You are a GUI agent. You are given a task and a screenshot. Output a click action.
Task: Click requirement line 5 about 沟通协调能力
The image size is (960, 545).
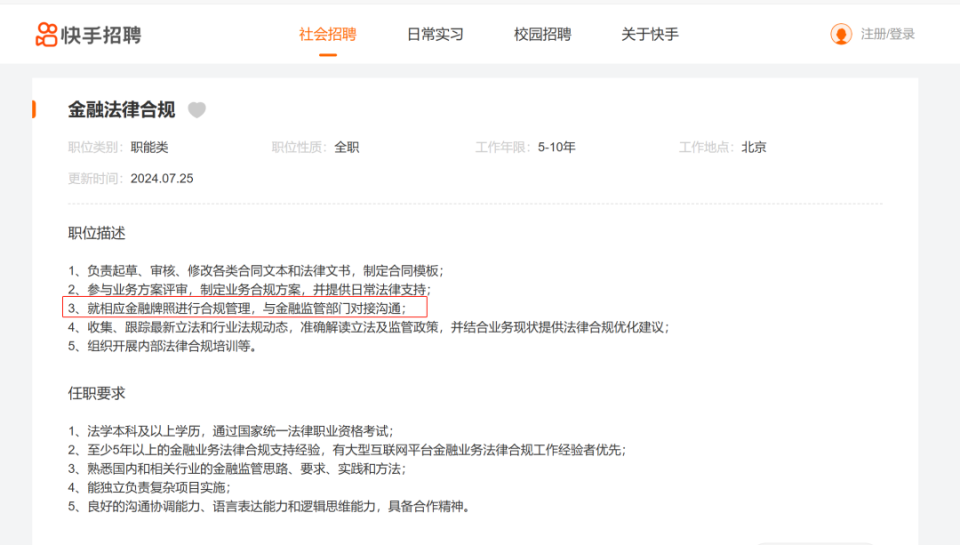pyautogui.click(x=268, y=506)
